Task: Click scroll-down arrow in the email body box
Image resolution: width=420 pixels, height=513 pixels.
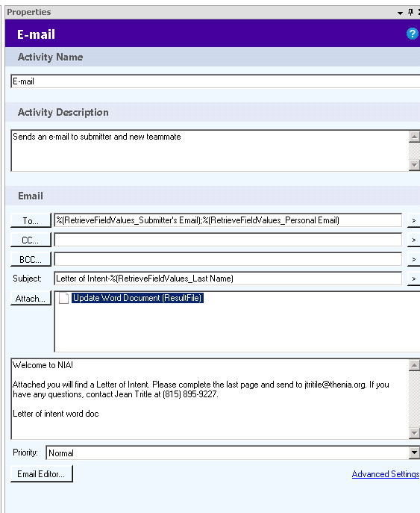Action: coord(414,433)
